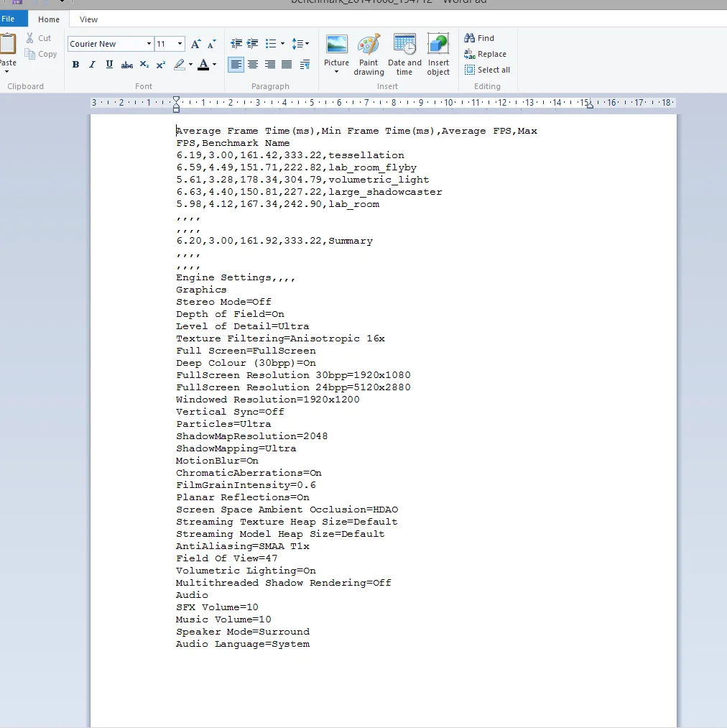Start a bulleted list
Image resolution: width=727 pixels, height=728 pixels.
tap(271, 44)
